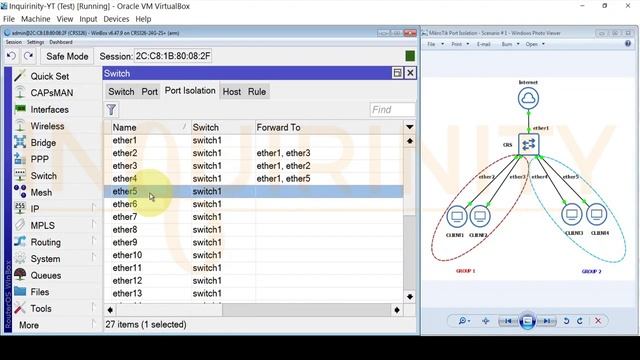
Task: Expand the MPLS submenu
Action: click(93, 225)
